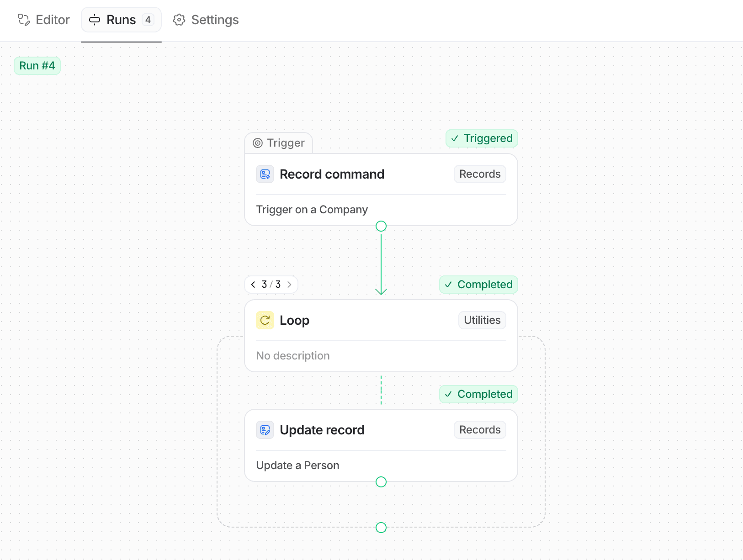Screen dimensions: 743x560
Task: Switch to the Editor tab
Action: pyautogui.click(x=44, y=20)
